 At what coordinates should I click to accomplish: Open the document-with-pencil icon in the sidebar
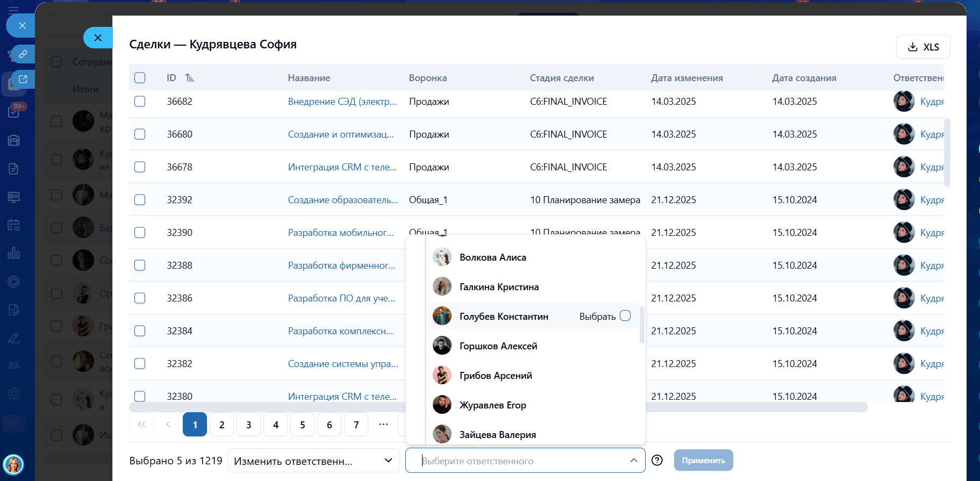click(14, 310)
